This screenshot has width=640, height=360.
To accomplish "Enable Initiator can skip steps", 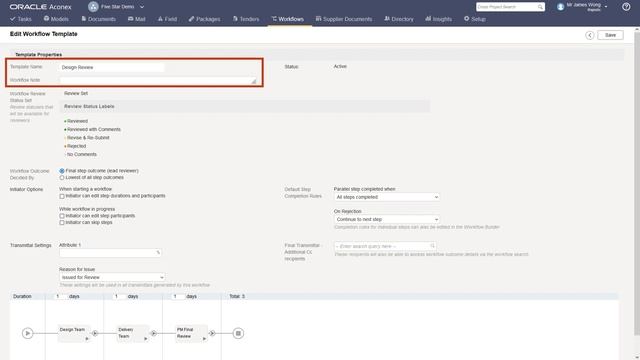I will 62,223.
